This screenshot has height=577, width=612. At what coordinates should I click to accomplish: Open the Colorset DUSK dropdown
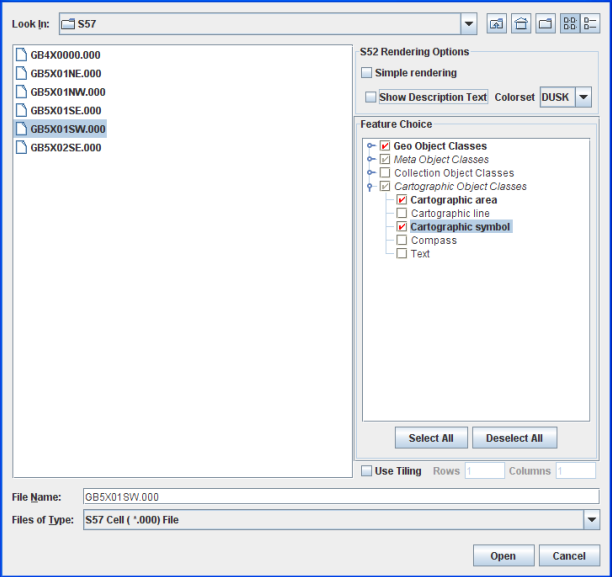click(x=584, y=97)
